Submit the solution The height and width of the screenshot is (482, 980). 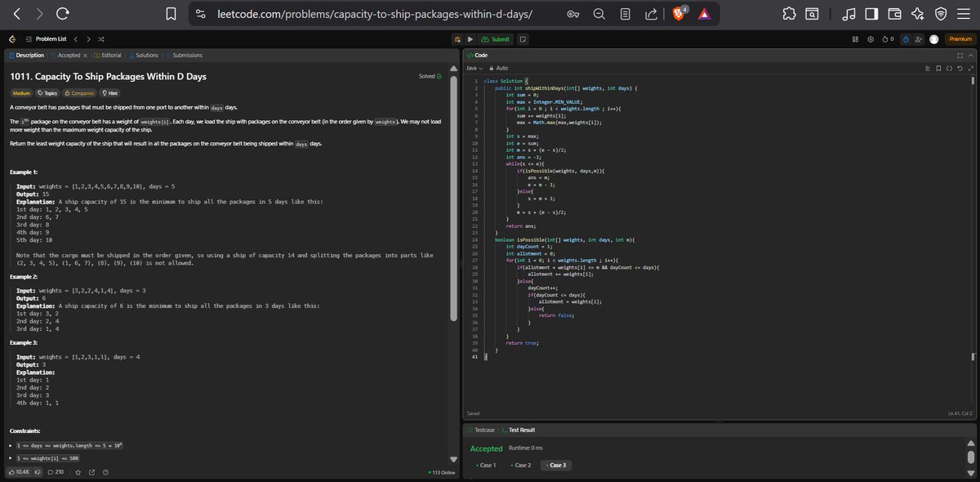496,38
